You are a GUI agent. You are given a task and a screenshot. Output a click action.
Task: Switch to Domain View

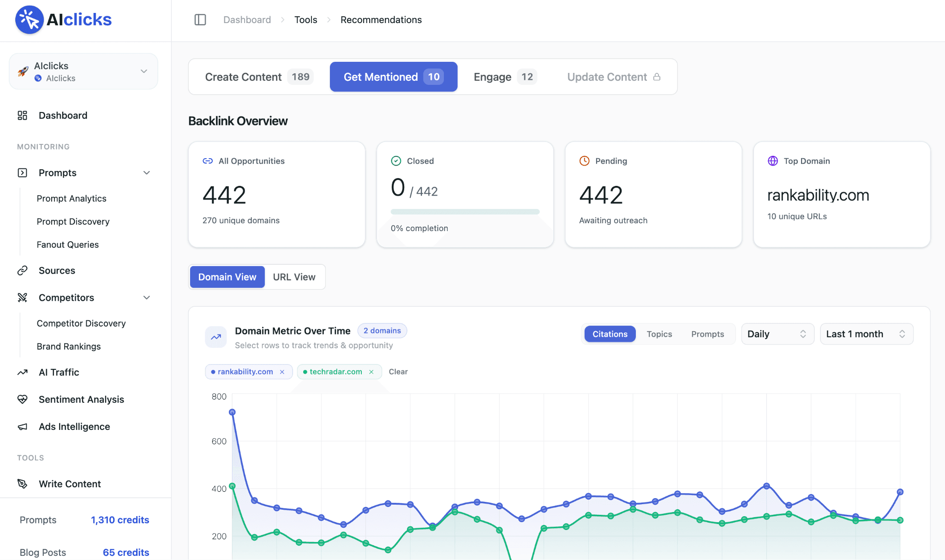[x=227, y=277]
